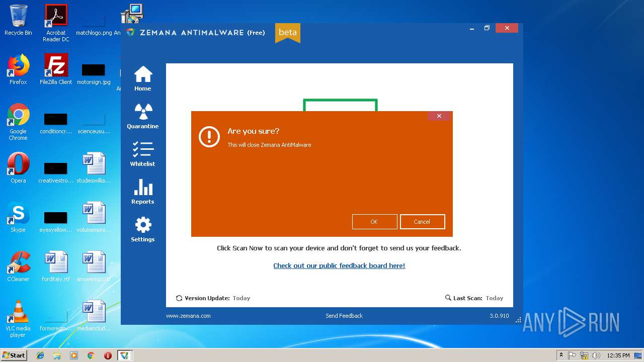This screenshot has height=362, width=644.
Task: Select the motorsign.jpg file
Action: point(94,74)
